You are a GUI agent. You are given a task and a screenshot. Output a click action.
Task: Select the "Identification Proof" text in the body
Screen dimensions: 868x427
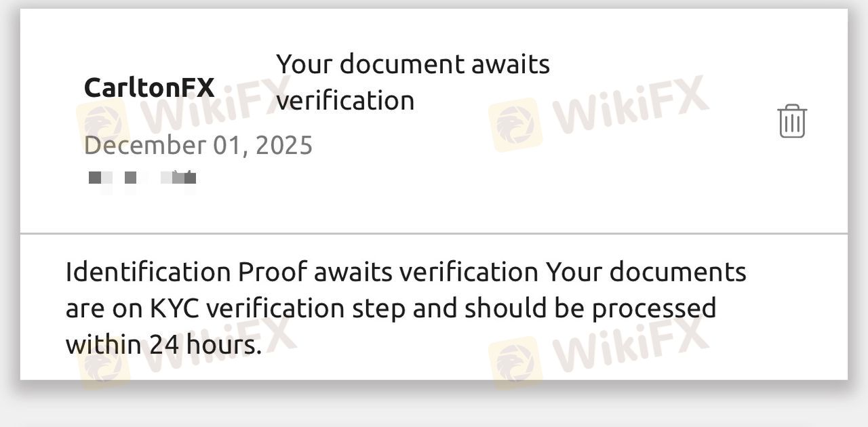(148, 272)
